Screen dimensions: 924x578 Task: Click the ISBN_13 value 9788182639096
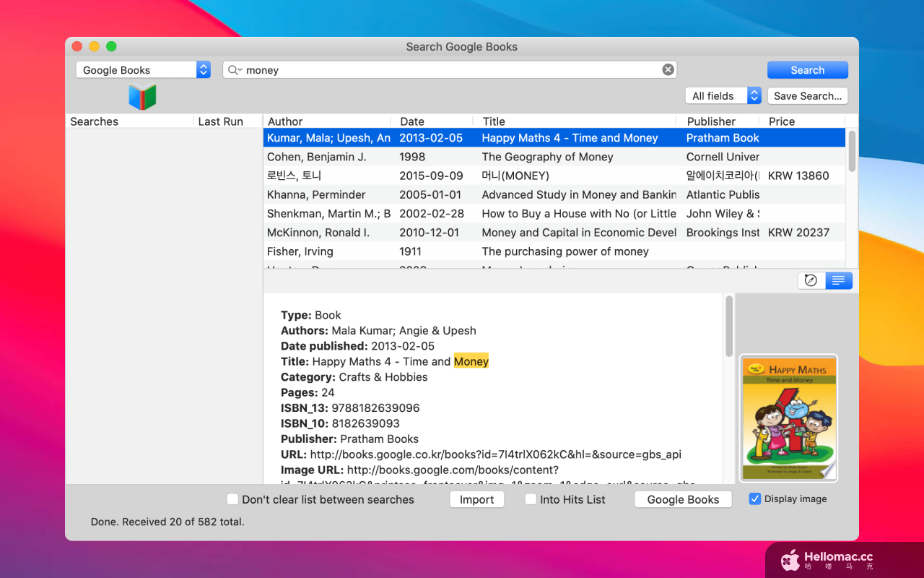tap(375, 408)
